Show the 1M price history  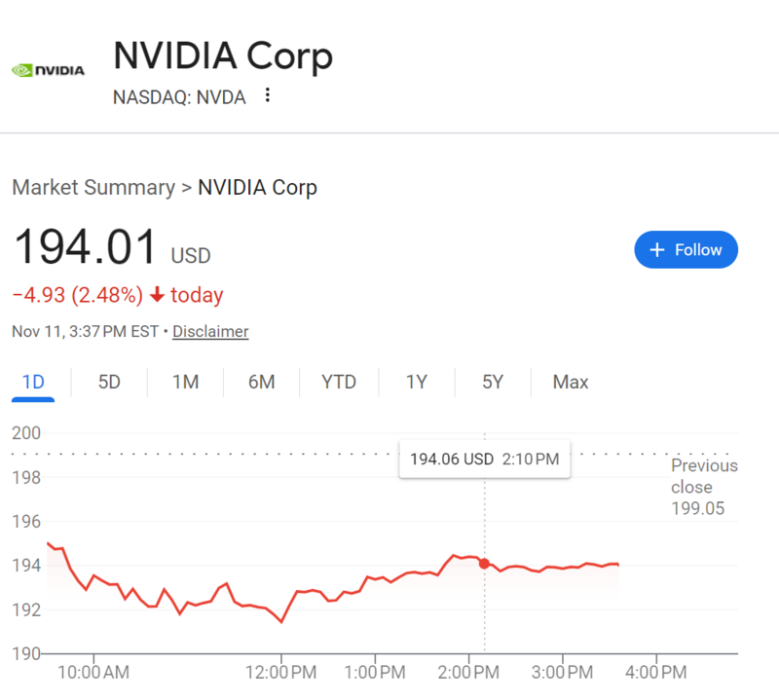click(185, 382)
